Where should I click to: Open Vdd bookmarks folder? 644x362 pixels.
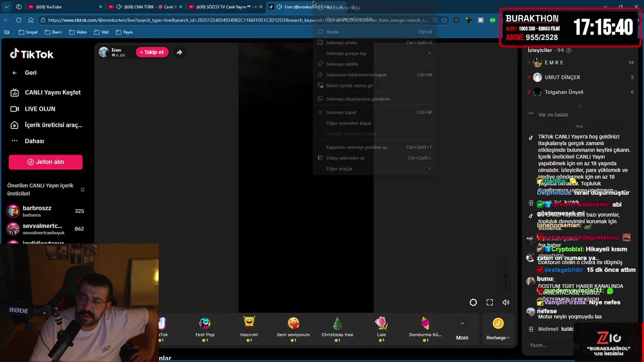[101, 32]
